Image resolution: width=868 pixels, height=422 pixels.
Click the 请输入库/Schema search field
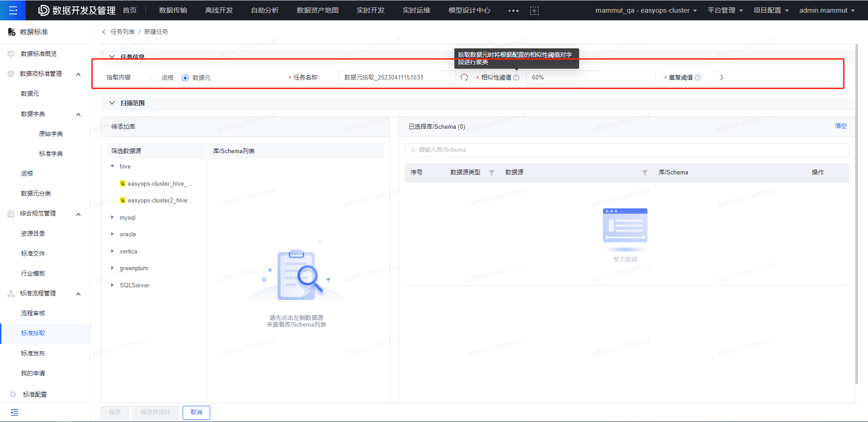pos(627,150)
